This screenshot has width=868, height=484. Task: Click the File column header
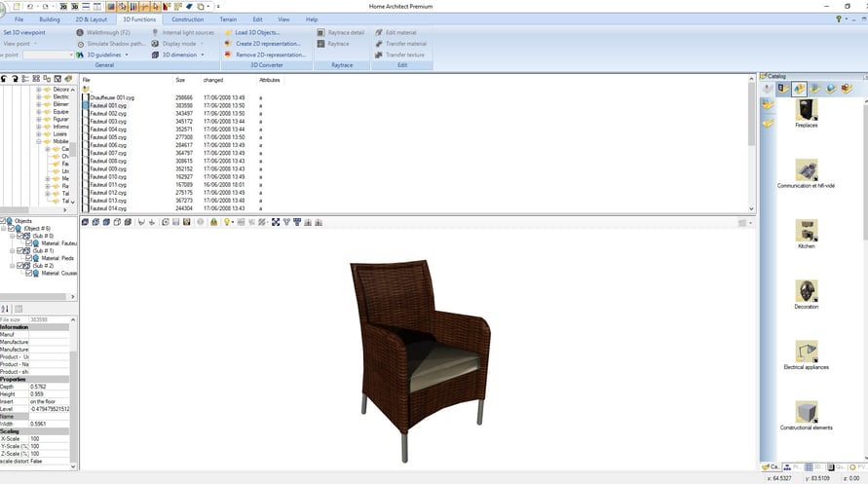(87, 80)
